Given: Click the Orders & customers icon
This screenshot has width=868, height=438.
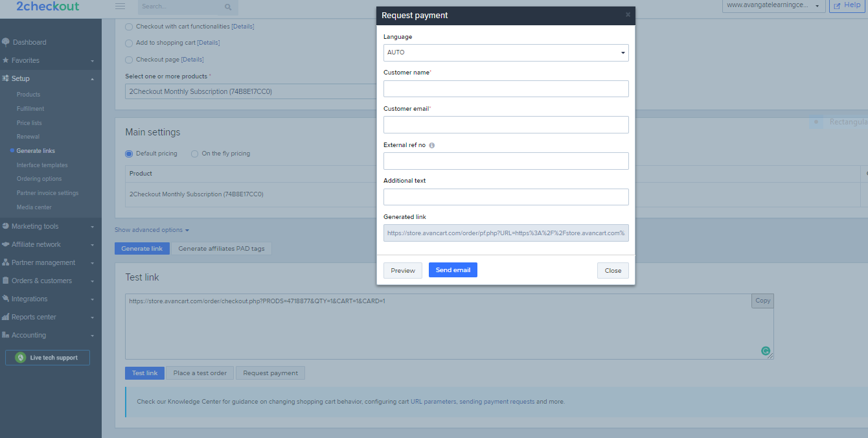Looking at the screenshot, I should click(x=6, y=281).
